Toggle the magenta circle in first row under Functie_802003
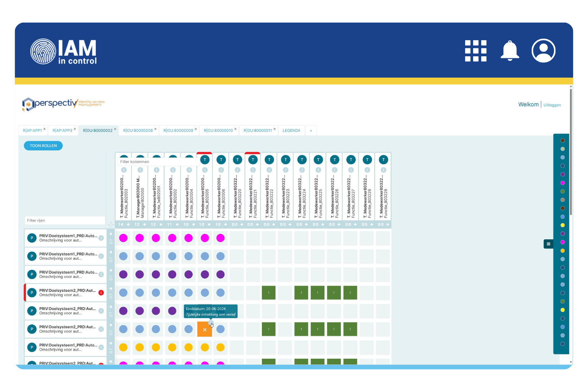The width and height of the screenshot is (588, 392). tap(123, 238)
